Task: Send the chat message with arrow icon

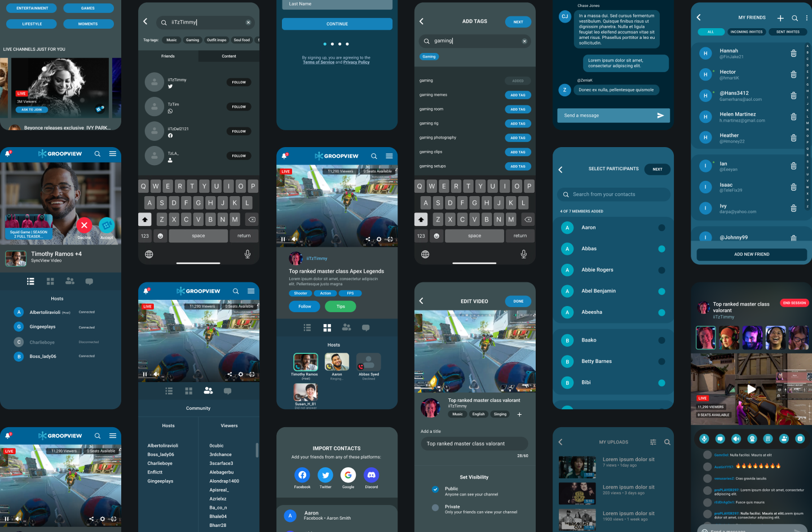Action: (660, 116)
